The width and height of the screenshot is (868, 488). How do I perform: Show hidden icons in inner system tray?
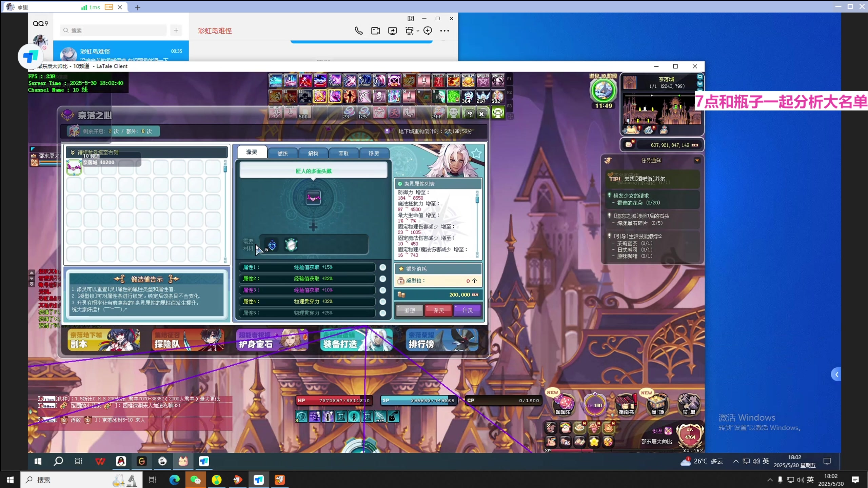(735, 461)
